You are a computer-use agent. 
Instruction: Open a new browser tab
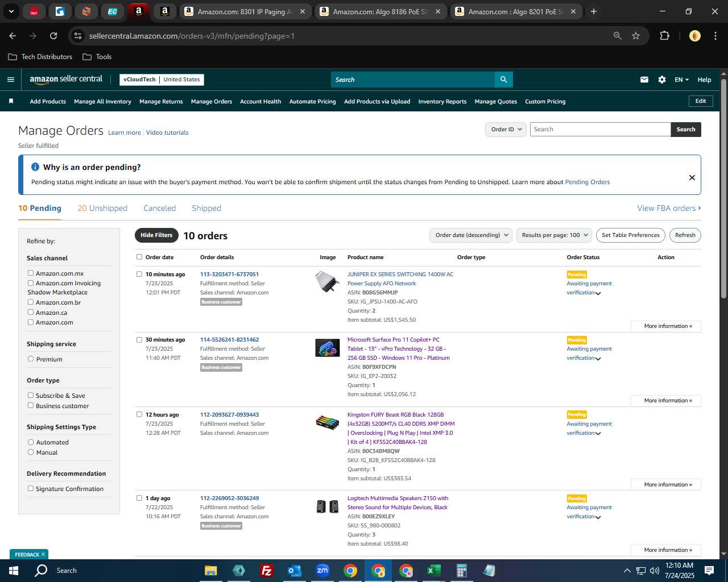tap(593, 11)
